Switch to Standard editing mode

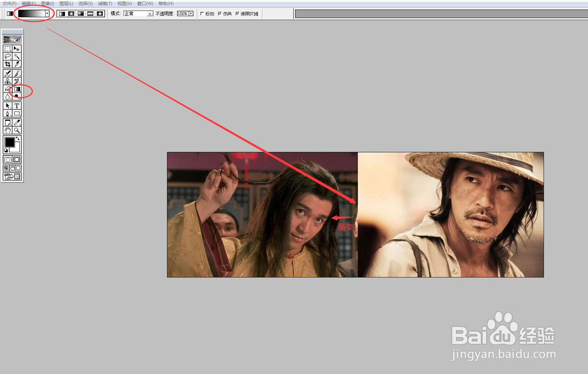coord(8,160)
